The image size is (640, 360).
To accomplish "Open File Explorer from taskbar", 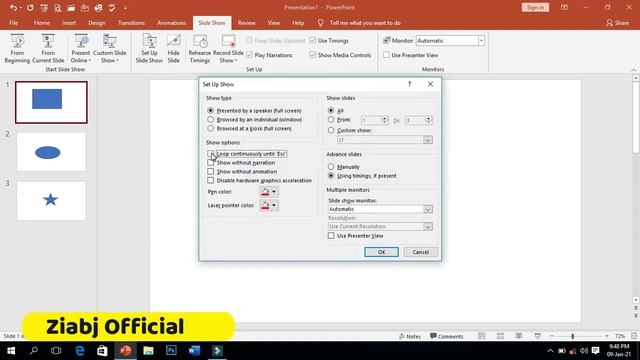I will (x=149, y=351).
